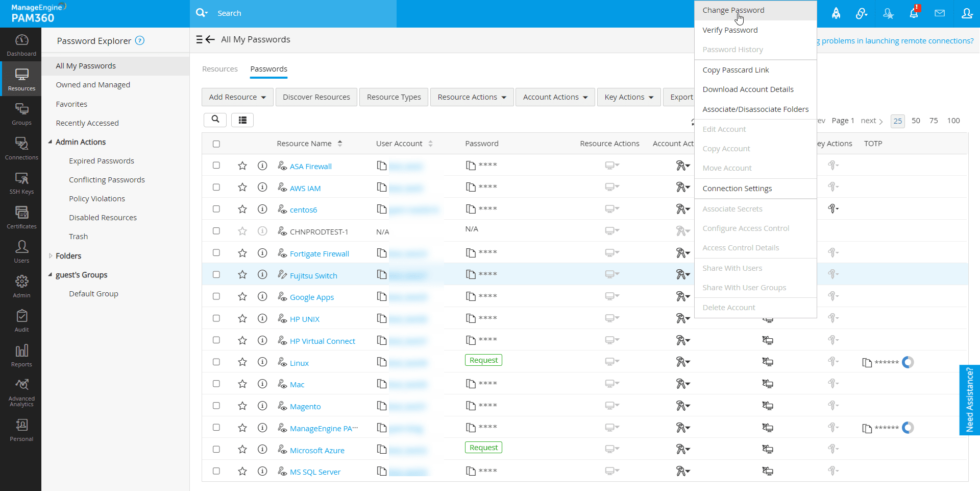Viewport: 980px width, 491px height.
Task: Select Download Account Details menu entry
Action: click(755, 89)
